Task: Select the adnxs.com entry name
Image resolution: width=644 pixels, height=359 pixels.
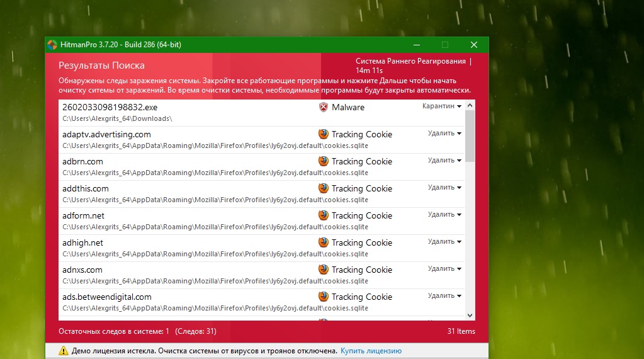Action: coord(82,270)
